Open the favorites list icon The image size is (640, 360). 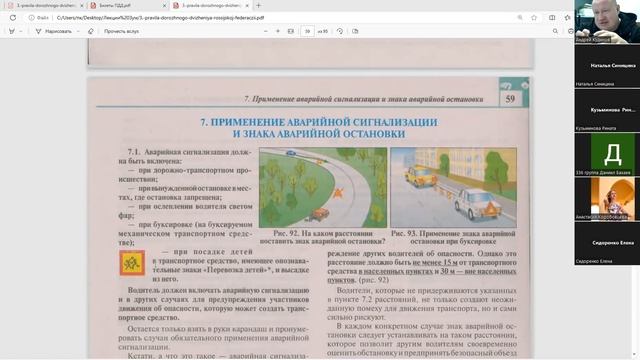pos(567,18)
